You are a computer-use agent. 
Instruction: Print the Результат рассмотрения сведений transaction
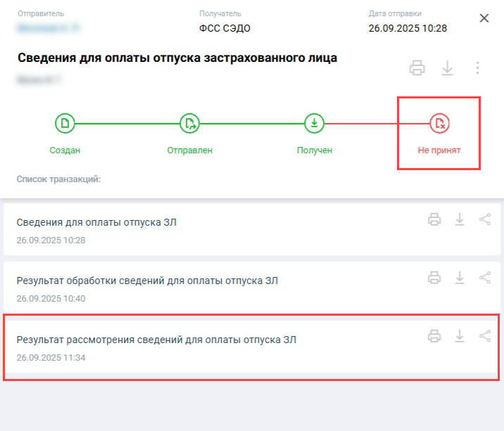coord(434,337)
